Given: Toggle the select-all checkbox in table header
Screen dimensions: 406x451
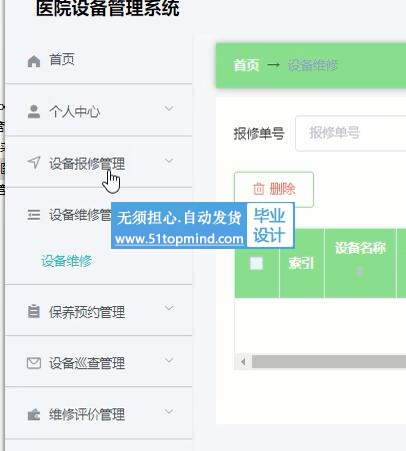Looking at the screenshot, I should pos(256,263).
